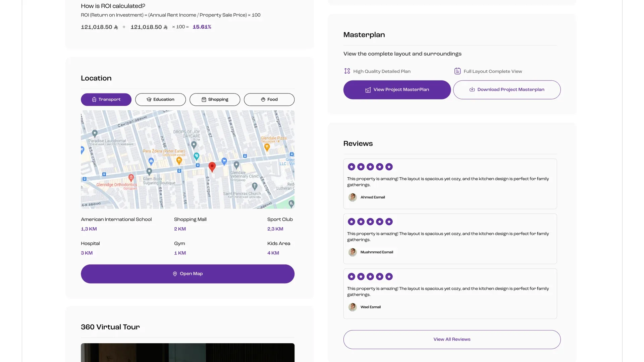Click Muahmmed Esmail's avatar
Viewport: 644px width, 362px height.
353,252
